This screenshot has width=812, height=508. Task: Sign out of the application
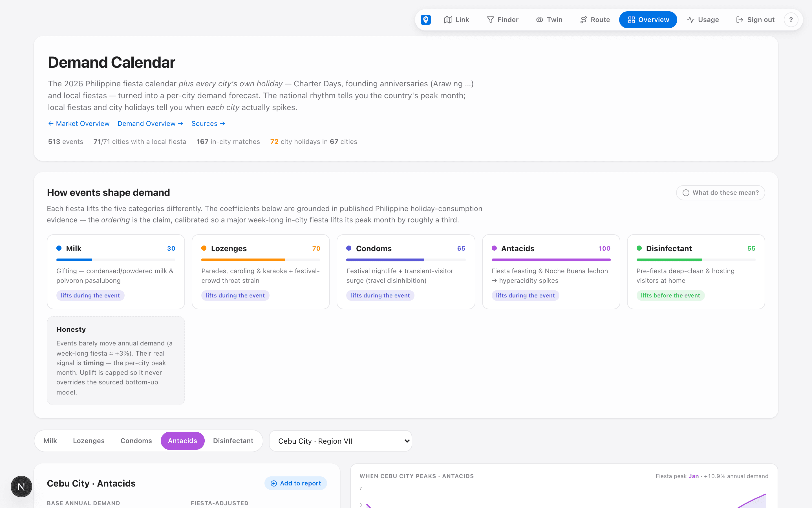click(755, 20)
